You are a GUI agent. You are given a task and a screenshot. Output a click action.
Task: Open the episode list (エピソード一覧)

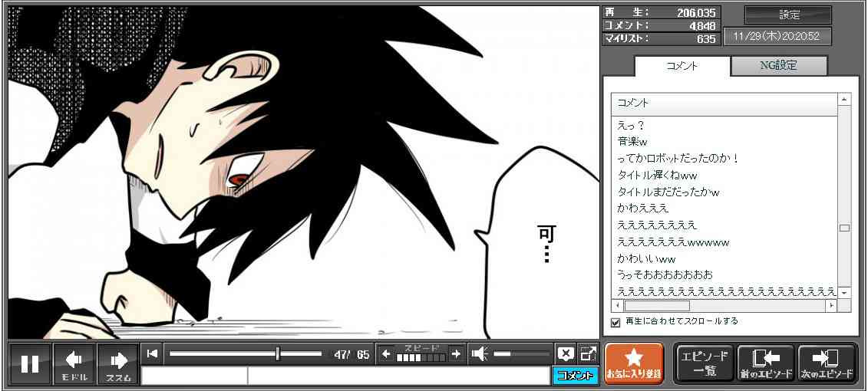point(705,363)
